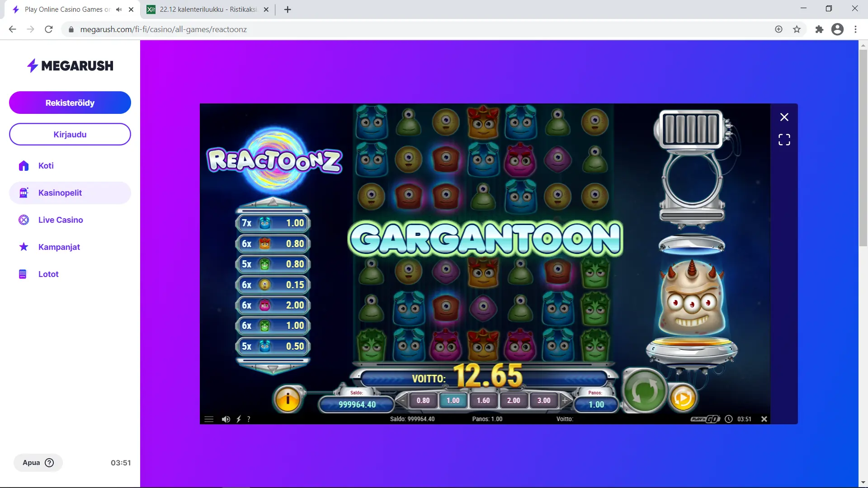This screenshot has width=868, height=488.
Task: Click the Kirjaudu login button
Action: coord(70,134)
